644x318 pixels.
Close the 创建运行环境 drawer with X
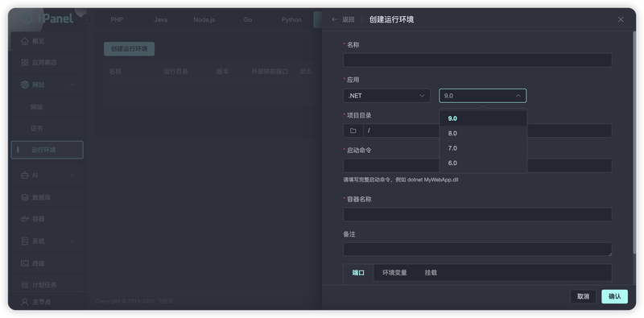(621, 19)
